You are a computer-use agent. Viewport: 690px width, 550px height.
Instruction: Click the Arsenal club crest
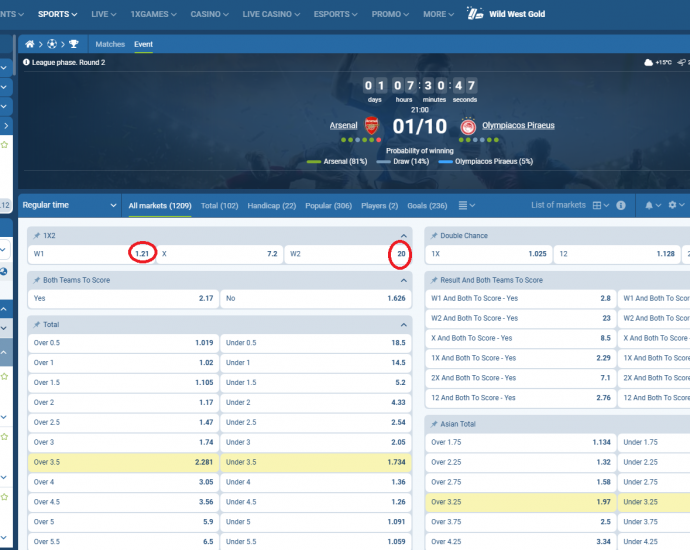click(x=372, y=126)
